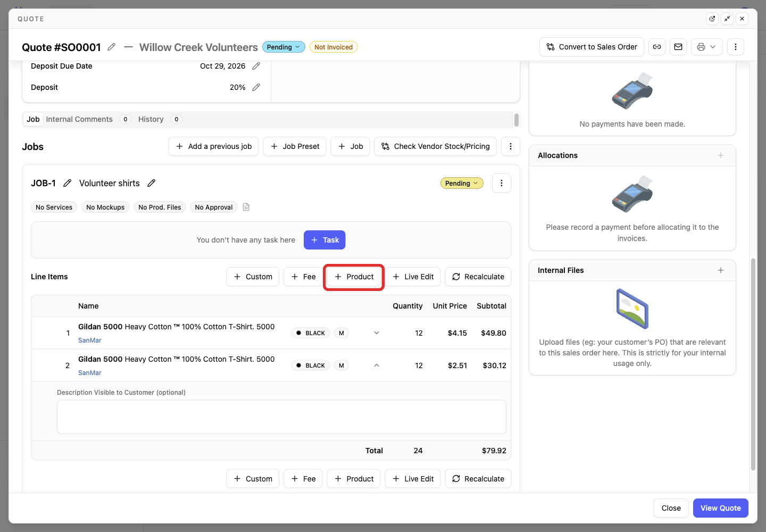Open JOB-1 Pending status dropdown

[x=462, y=183]
